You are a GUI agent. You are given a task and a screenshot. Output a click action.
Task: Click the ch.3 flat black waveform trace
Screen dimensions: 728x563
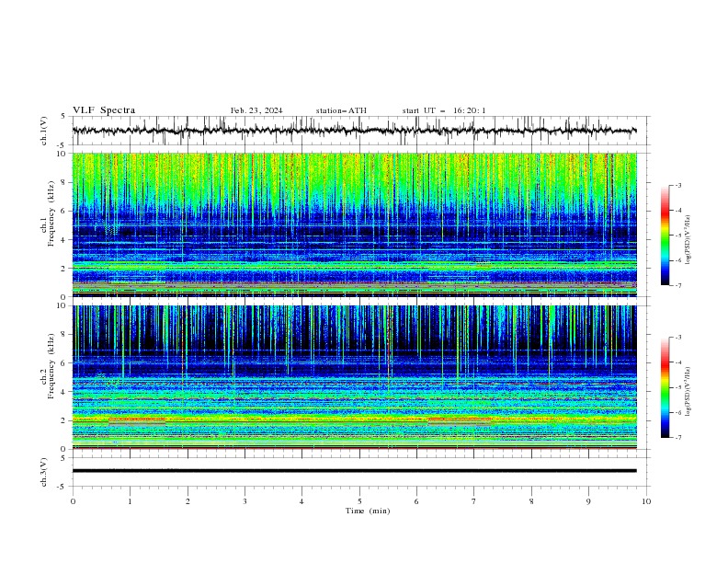coord(354,471)
